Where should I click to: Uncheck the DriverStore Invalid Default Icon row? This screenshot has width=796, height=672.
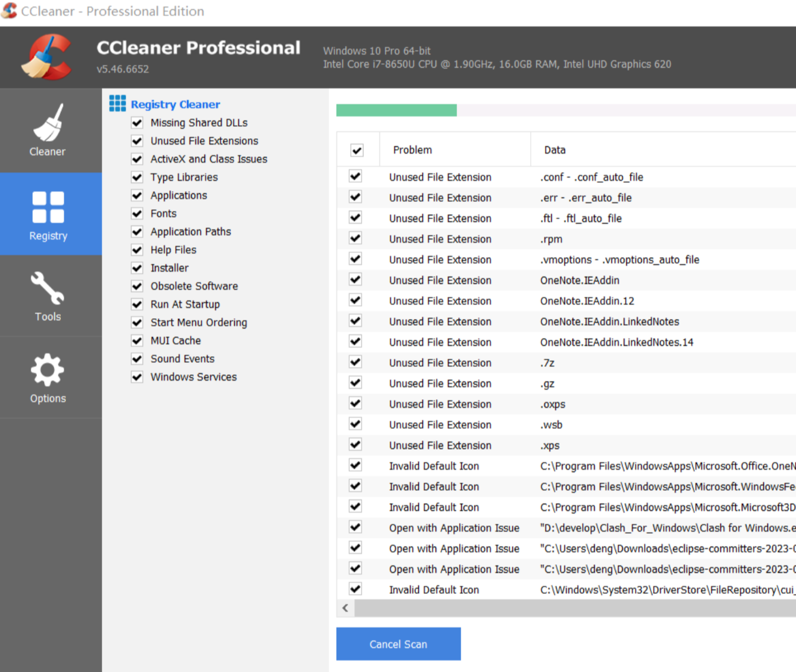356,589
